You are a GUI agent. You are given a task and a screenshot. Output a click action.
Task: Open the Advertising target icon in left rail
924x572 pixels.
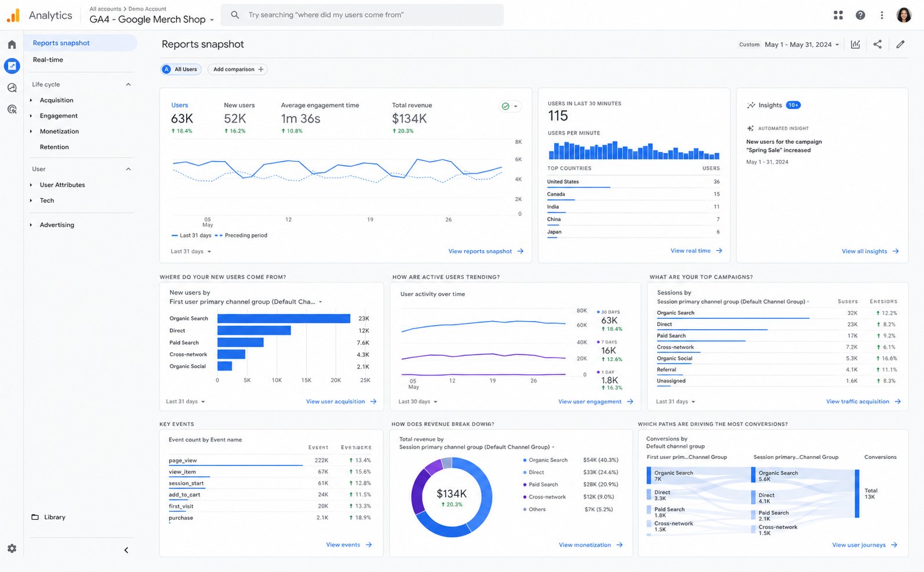coord(12,109)
